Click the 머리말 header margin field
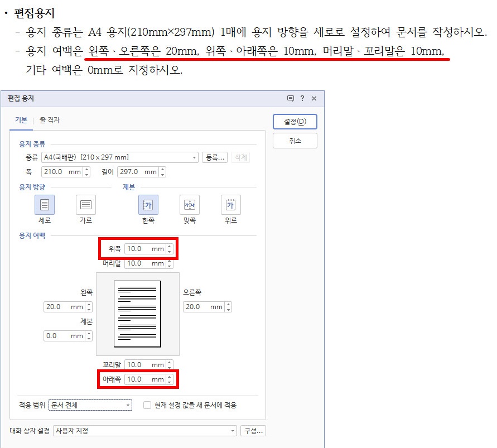The image size is (497, 448). coord(146,263)
